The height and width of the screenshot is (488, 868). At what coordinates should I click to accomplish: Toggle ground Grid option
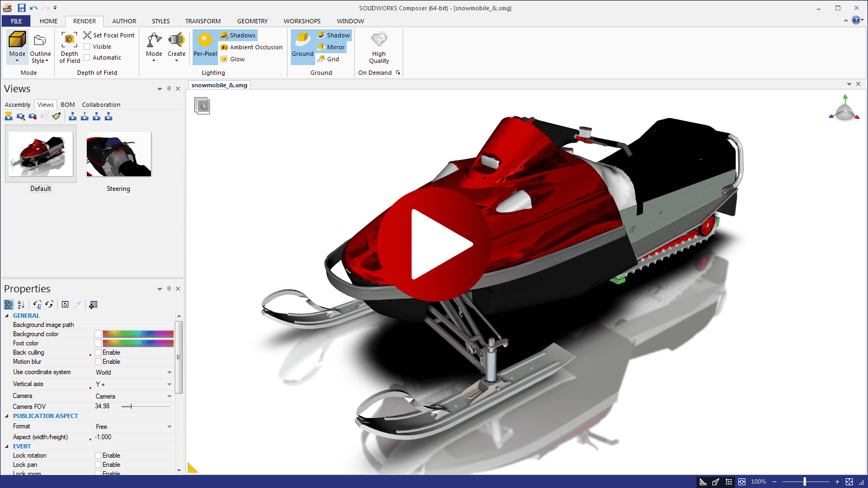[329, 59]
